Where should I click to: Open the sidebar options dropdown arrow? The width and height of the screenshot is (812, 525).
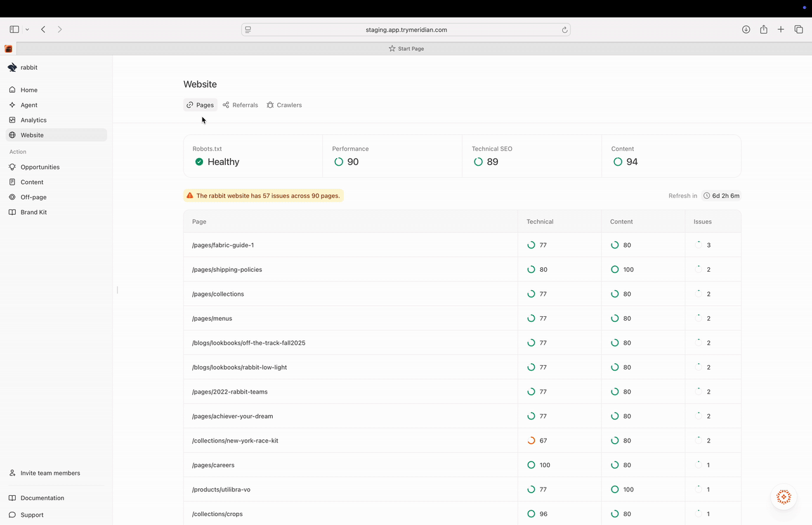pyautogui.click(x=27, y=29)
